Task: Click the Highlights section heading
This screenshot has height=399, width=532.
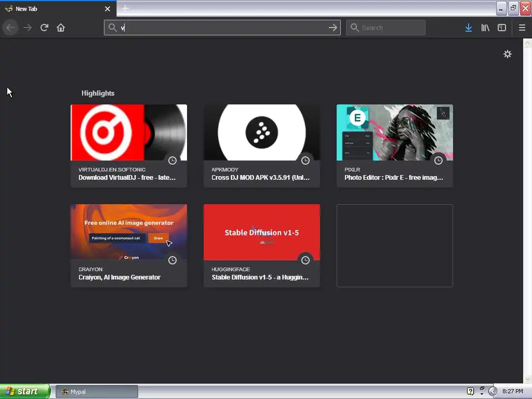Action: click(98, 93)
